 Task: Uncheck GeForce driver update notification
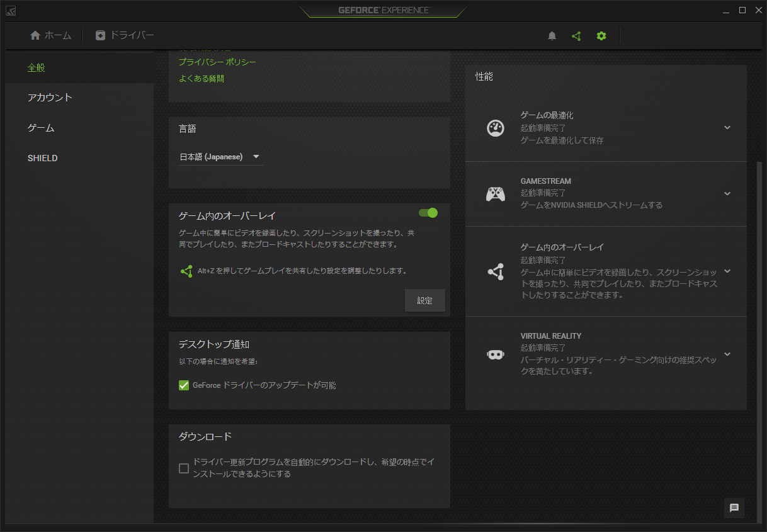pyautogui.click(x=183, y=385)
